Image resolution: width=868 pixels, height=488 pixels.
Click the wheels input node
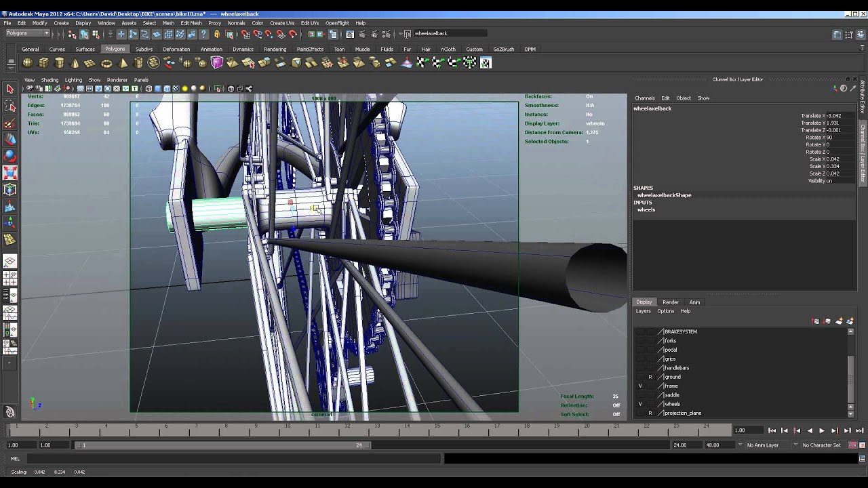[x=646, y=210]
